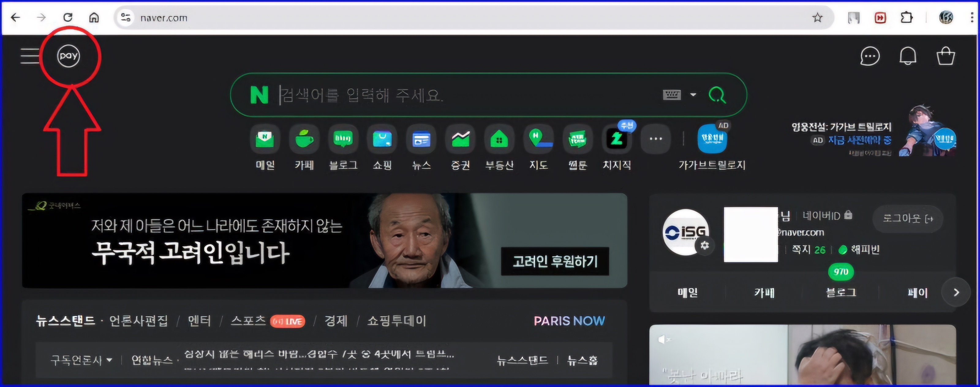Click the 로그아웃 button
980x387 pixels.
point(907,219)
